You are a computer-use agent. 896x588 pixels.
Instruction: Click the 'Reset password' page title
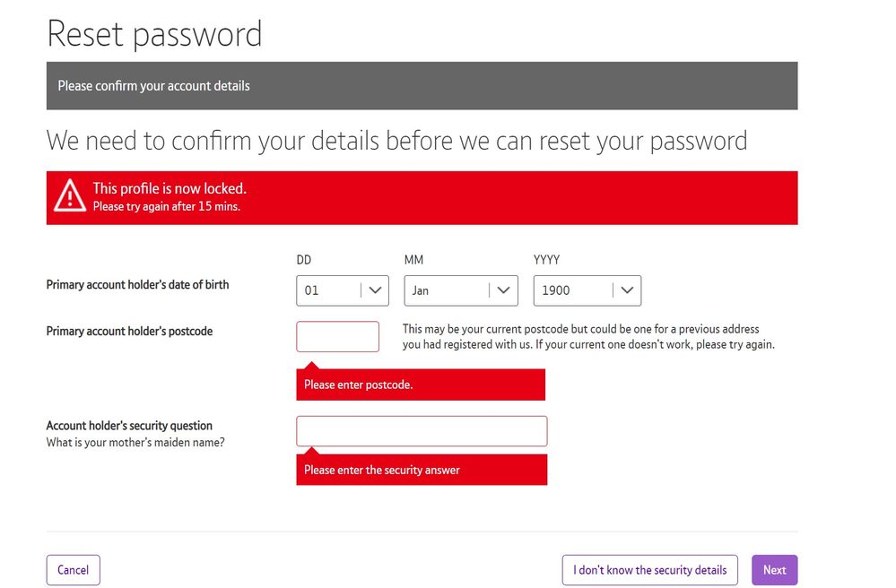point(154,34)
